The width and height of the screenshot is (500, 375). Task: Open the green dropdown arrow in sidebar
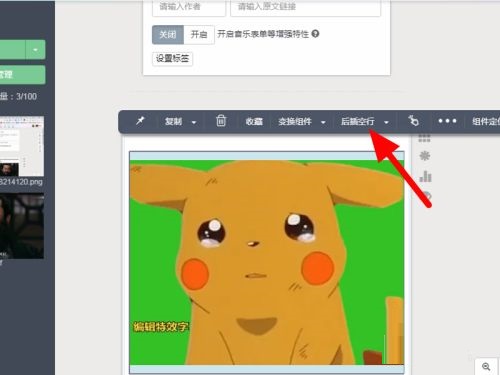(35, 50)
